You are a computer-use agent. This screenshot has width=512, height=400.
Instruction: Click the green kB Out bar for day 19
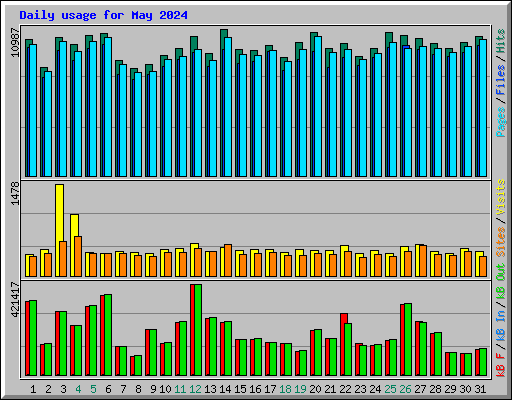tap(303, 363)
